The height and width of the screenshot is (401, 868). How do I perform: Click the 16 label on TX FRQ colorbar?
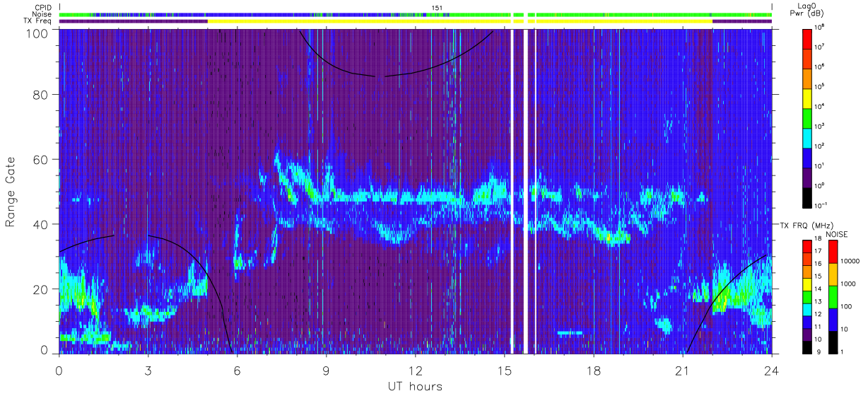point(817,264)
